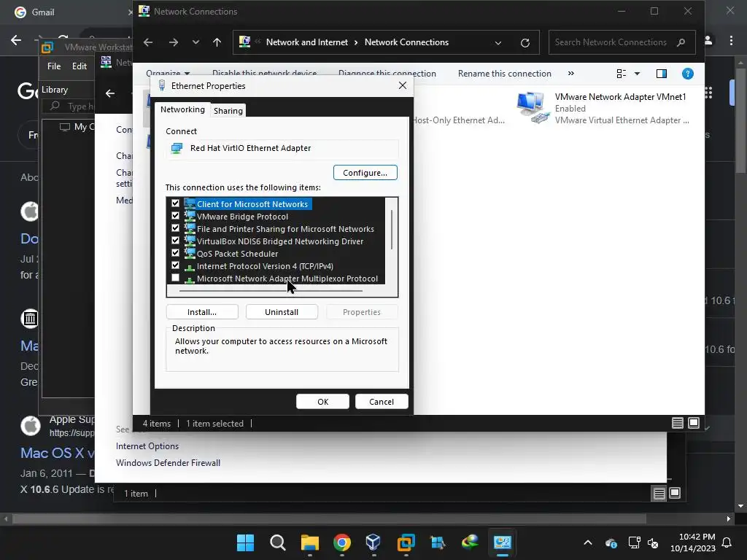Select QoS Packet Scheduler list item
Viewport: 747px width, 560px height.
(237, 254)
